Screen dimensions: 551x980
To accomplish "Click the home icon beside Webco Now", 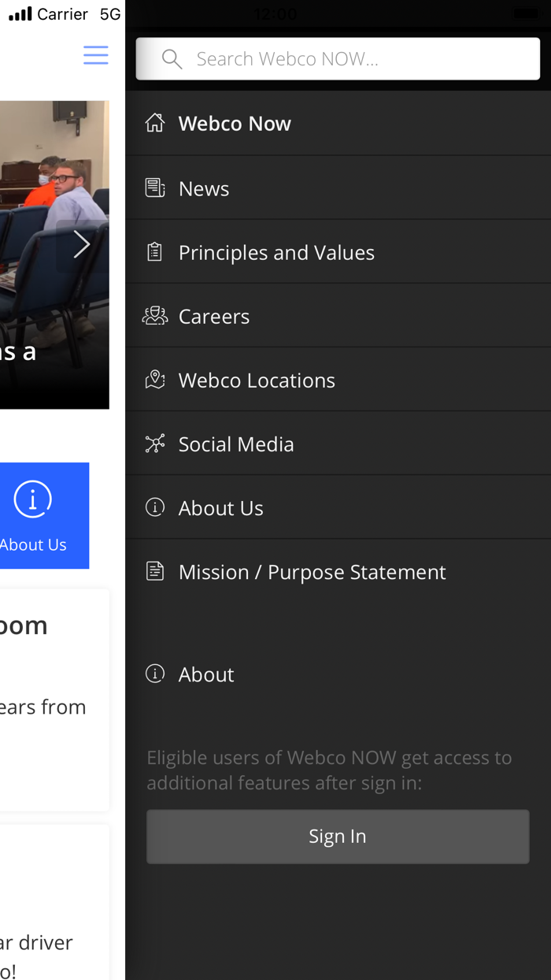I will [155, 123].
